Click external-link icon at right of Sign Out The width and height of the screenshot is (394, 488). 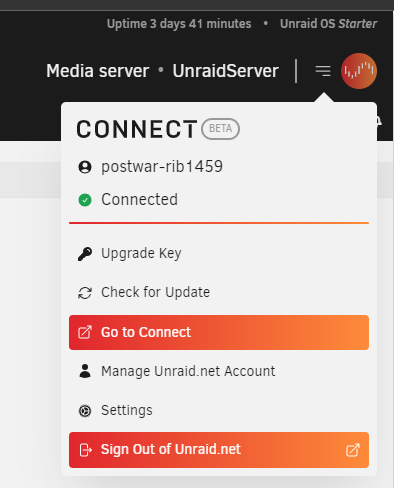point(353,450)
